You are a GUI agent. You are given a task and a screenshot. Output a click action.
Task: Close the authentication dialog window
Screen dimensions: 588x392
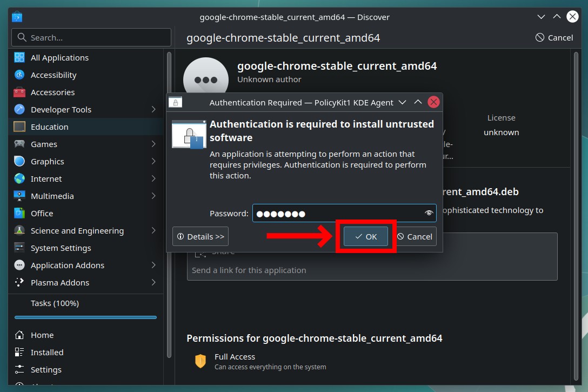click(x=433, y=102)
